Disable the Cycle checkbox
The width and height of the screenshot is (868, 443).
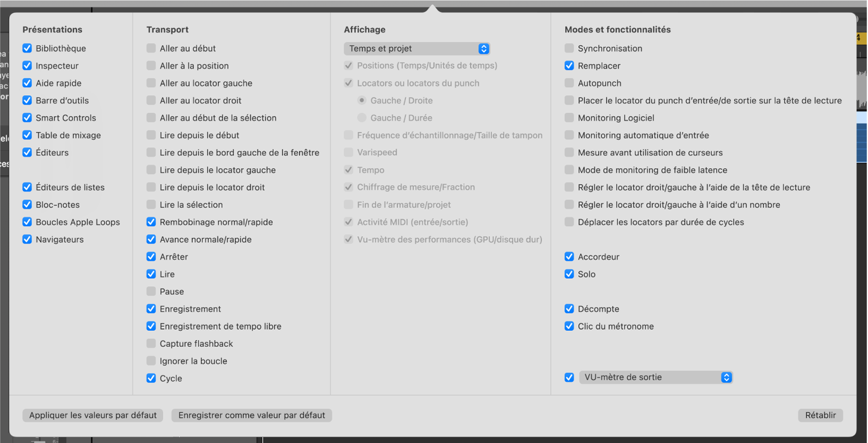(151, 378)
